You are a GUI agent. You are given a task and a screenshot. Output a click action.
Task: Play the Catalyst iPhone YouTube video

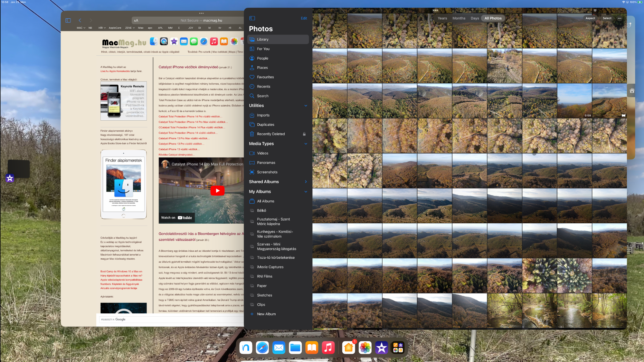click(217, 191)
